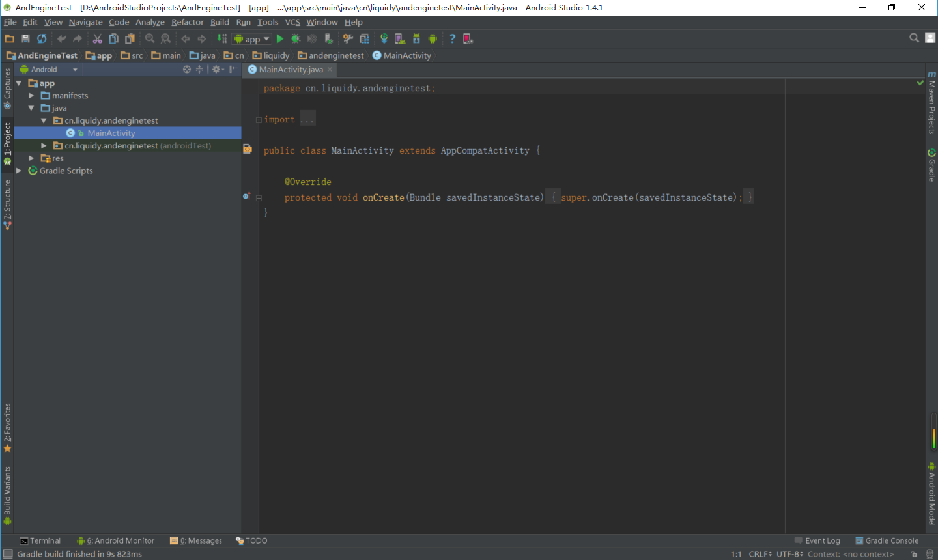
Task: Paste from clipboard icon
Action: click(x=130, y=39)
